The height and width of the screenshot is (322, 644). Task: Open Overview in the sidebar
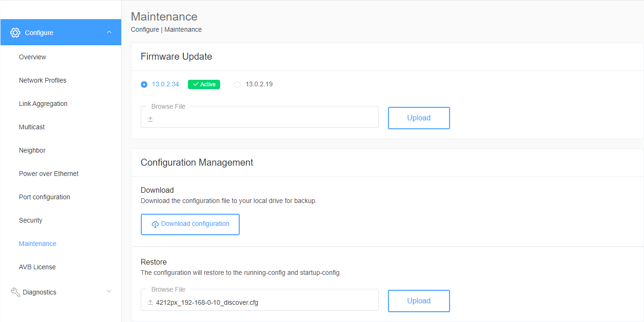(33, 57)
